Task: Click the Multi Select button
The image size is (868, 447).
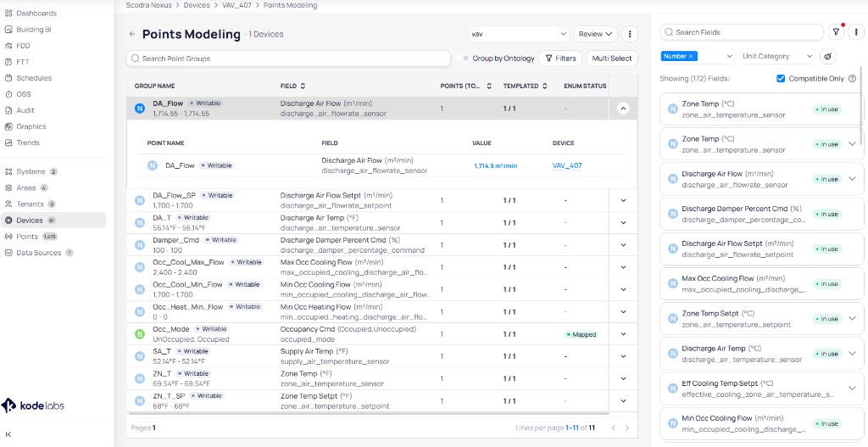Action: 612,59
